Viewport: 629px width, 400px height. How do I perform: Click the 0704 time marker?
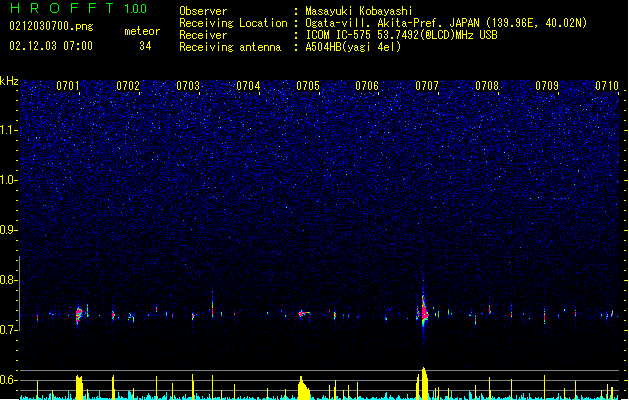pyautogui.click(x=248, y=86)
